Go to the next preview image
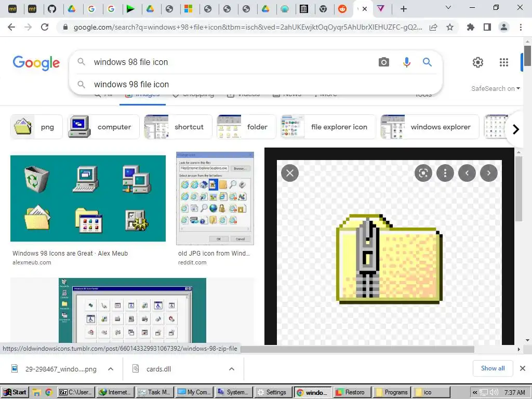 tap(488, 173)
